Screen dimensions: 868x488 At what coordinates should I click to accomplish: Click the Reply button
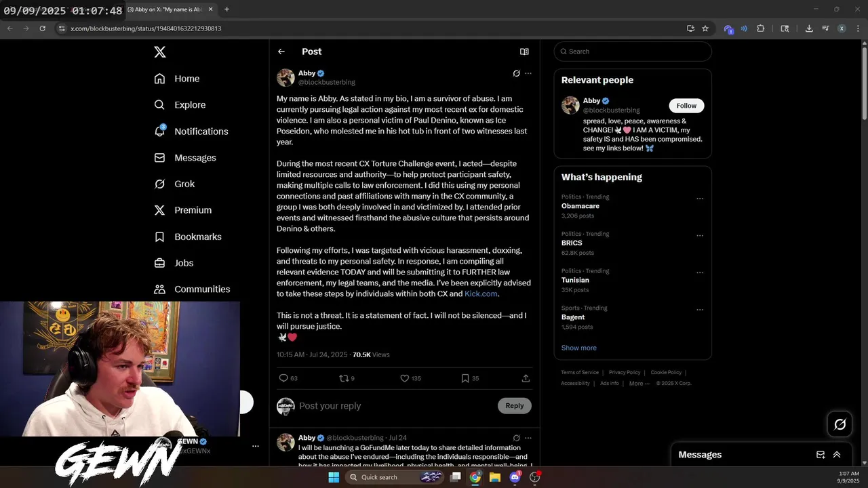pyautogui.click(x=515, y=406)
